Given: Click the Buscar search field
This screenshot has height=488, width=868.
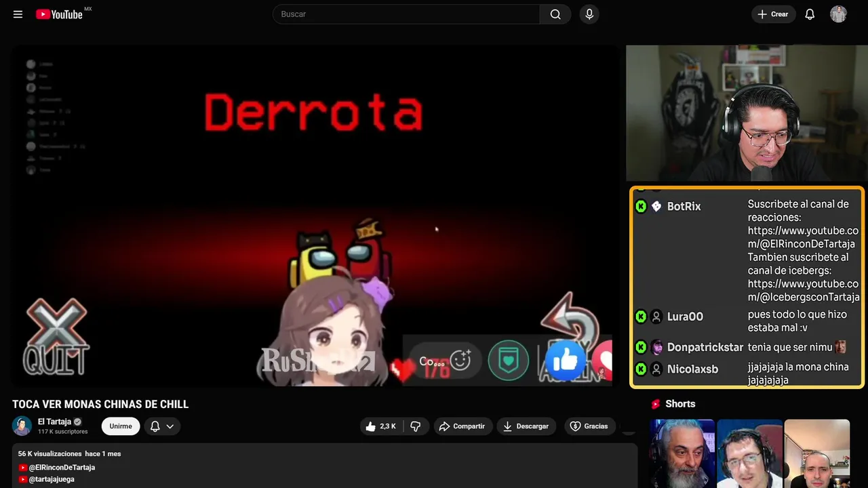Looking at the screenshot, I should (x=406, y=14).
